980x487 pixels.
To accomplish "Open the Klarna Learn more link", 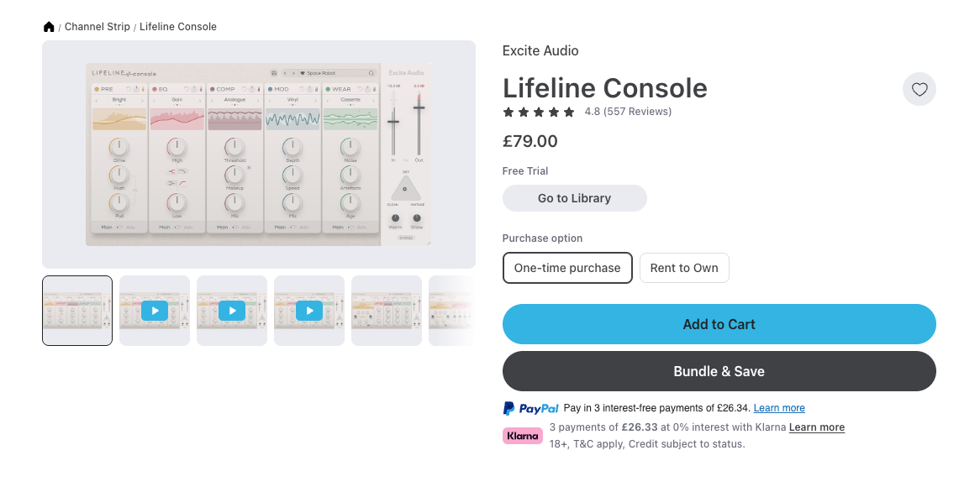I will pyautogui.click(x=817, y=427).
